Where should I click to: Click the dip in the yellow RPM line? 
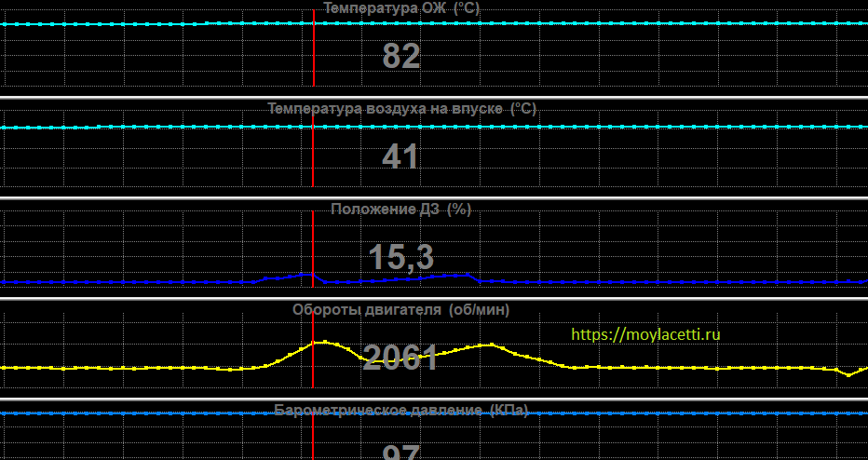[x=848, y=374]
